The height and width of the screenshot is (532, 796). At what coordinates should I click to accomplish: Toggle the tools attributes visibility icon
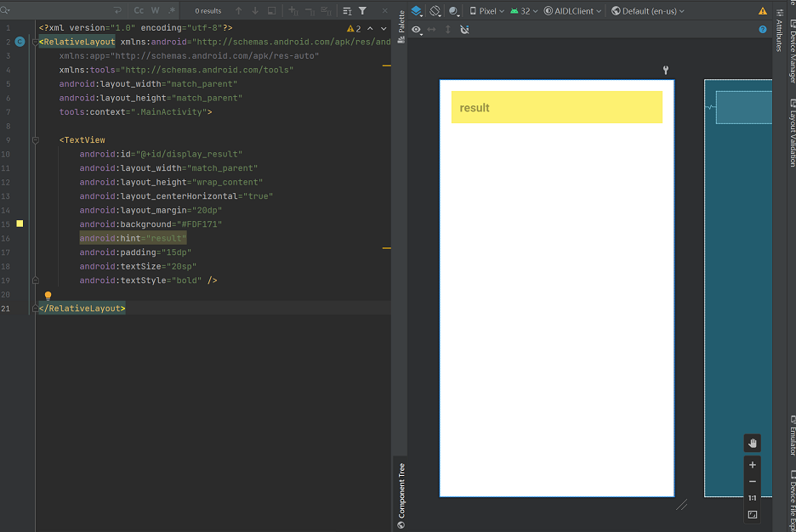[x=464, y=30]
